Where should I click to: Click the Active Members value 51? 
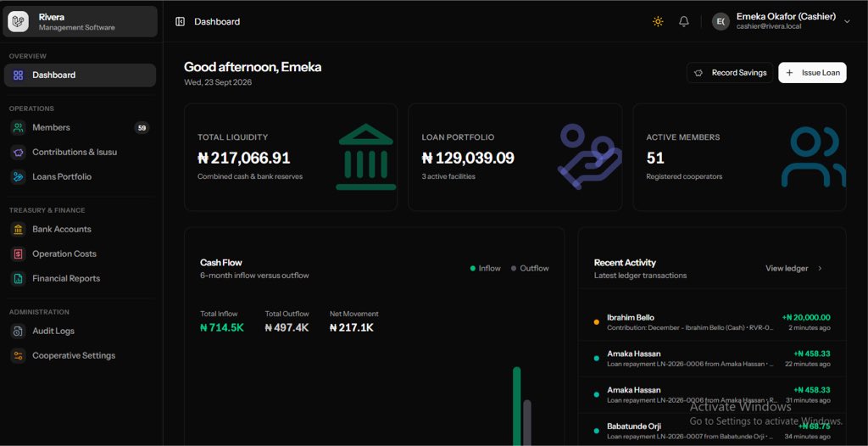click(655, 158)
